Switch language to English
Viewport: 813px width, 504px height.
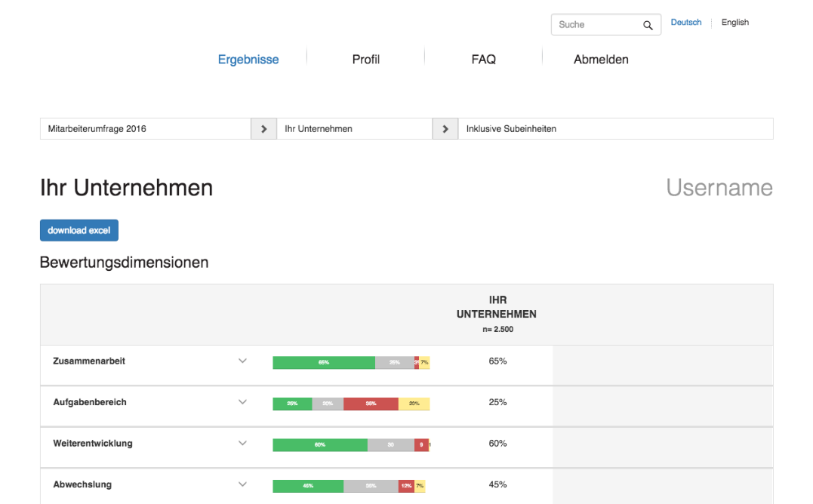pos(734,22)
